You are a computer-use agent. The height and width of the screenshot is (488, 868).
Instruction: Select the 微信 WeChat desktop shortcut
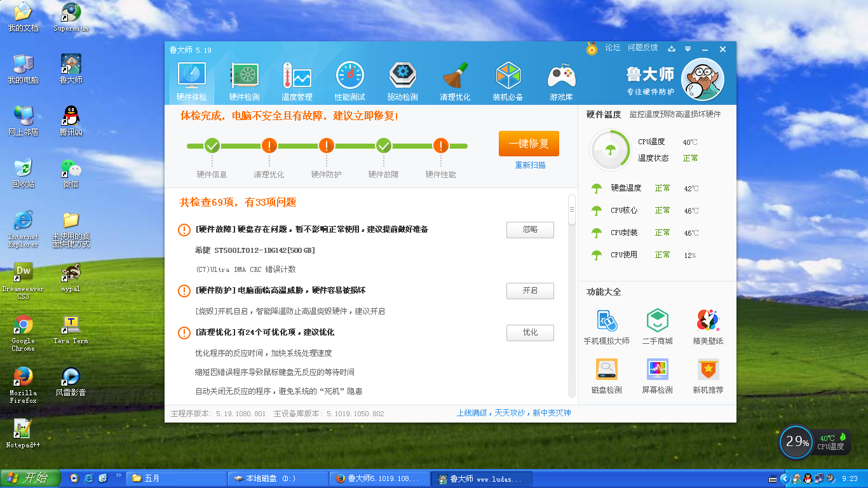[x=71, y=173]
